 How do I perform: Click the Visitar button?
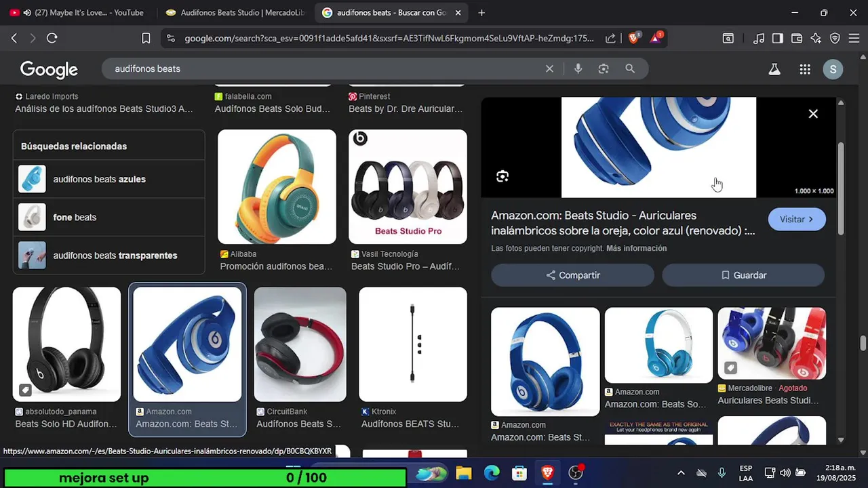pos(797,220)
